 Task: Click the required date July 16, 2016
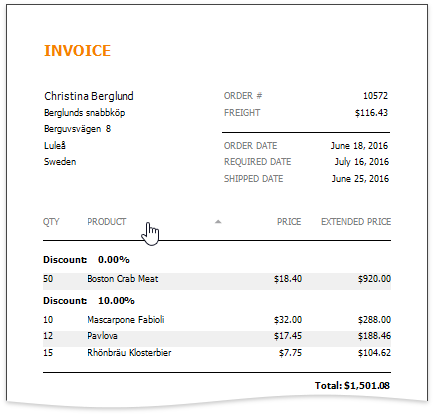click(x=362, y=162)
